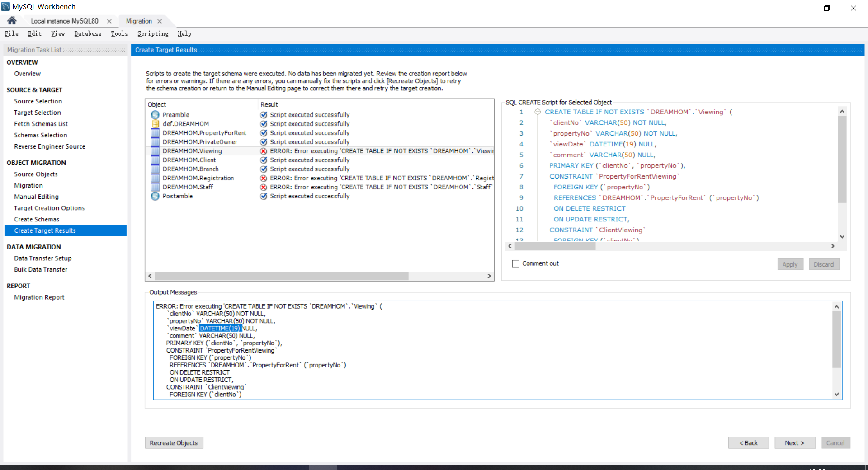
Task: Click the Next button to continue
Action: pyautogui.click(x=795, y=442)
